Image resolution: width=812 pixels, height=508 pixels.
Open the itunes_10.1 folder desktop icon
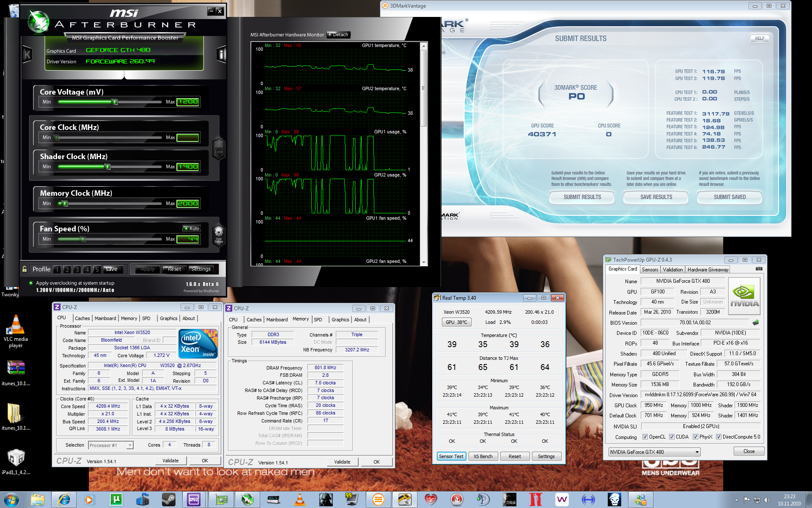[x=16, y=417]
